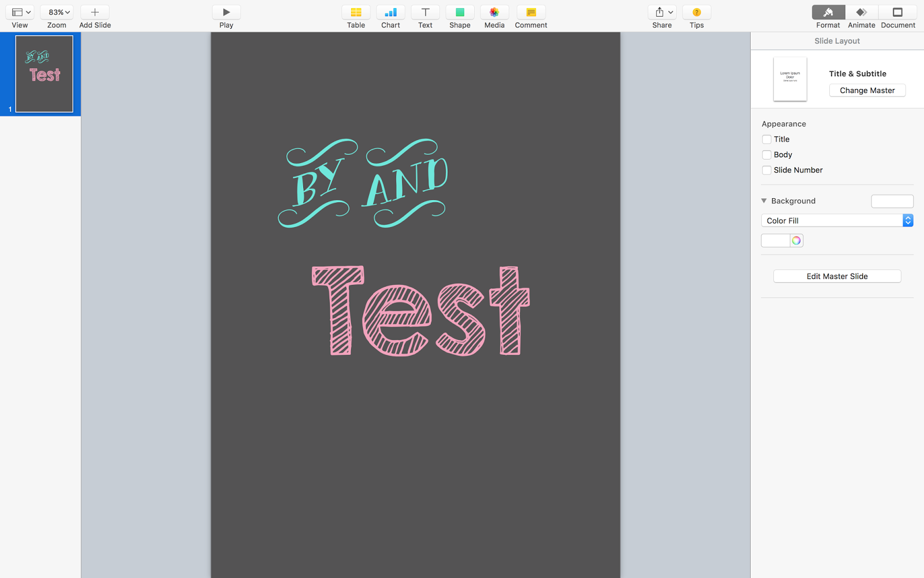Turn on the Slide Number checkbox
Screen dimensions: 924x578
pos(767,170)
